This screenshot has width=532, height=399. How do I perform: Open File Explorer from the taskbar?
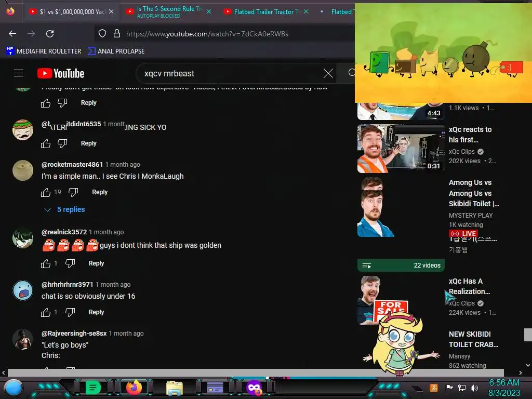point(175,388)
